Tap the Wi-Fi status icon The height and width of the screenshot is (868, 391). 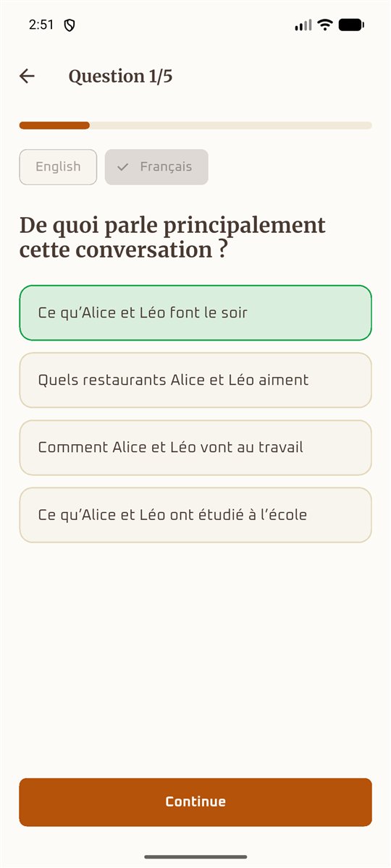[x=325, y=25]
